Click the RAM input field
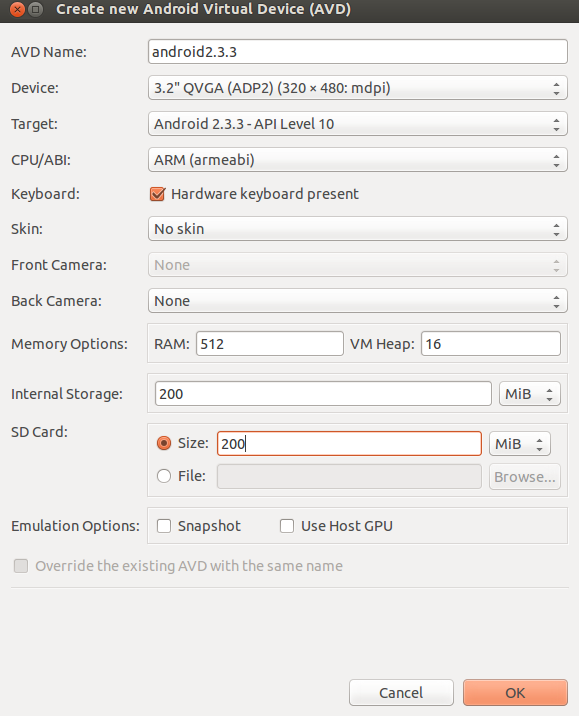 (x=270, y=343)
